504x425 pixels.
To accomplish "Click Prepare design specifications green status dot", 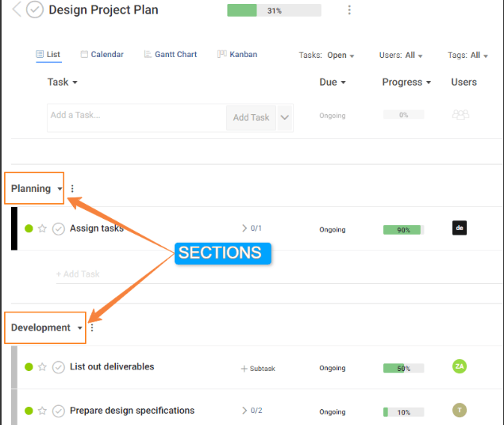I will pos(29,411).
